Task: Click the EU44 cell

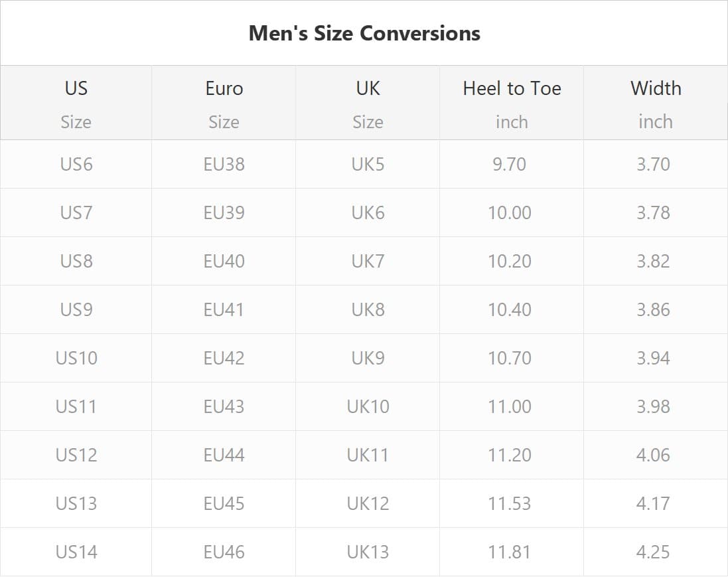Action: click(x=224, y=455)
